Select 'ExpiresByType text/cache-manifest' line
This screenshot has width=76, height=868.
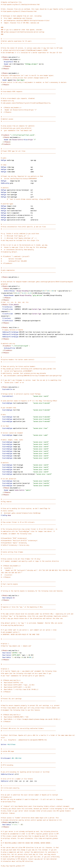26,403
